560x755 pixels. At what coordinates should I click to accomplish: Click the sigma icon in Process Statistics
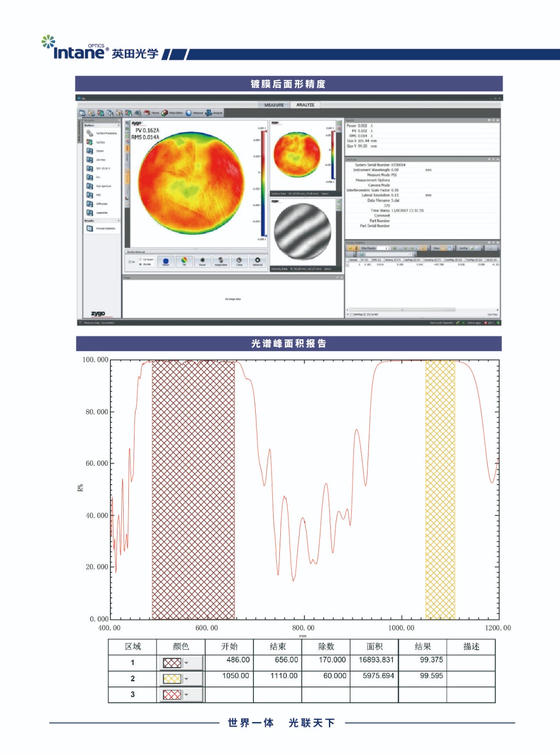click(x=357, y=248)
